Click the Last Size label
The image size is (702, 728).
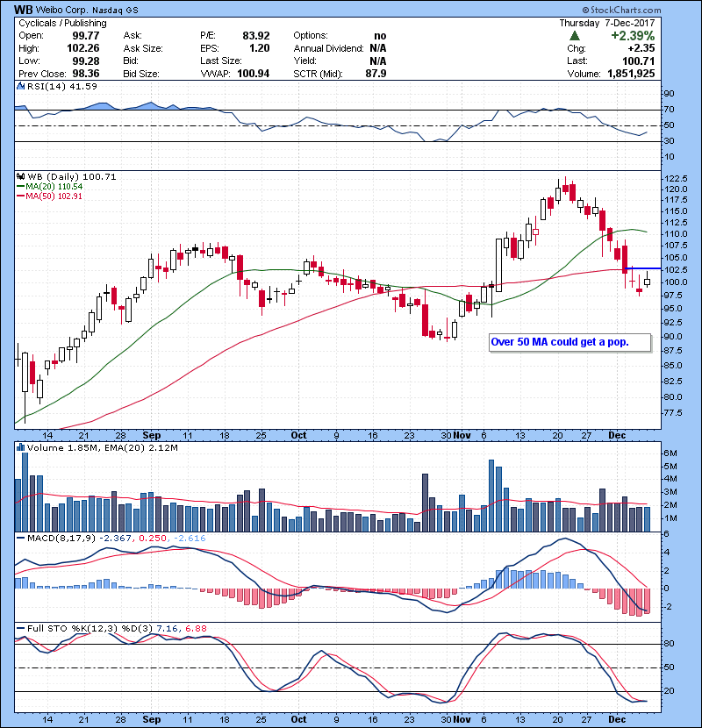pyautogui.click(x=220, y=61)
